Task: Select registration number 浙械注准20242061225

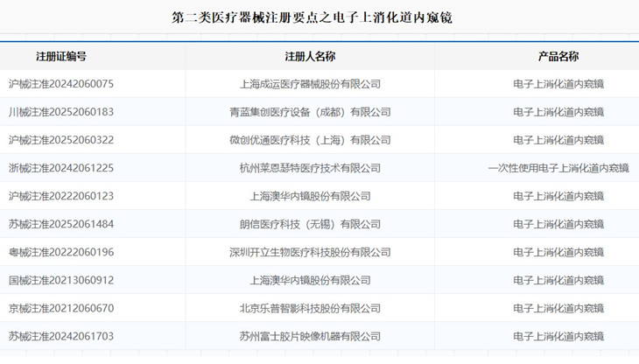Action: [x=61, y=168]
